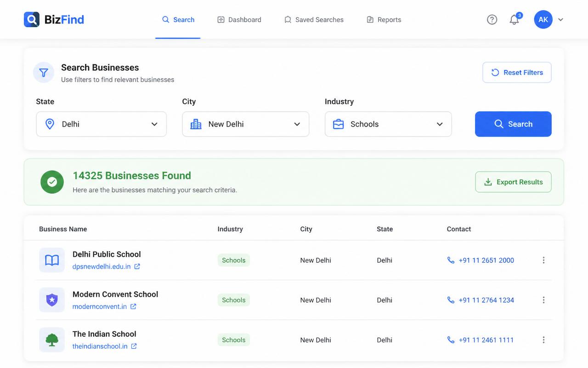Open the City dropdown showing New Delhi
This screenshot has height=368, width=588.
[x=246, y=124]
